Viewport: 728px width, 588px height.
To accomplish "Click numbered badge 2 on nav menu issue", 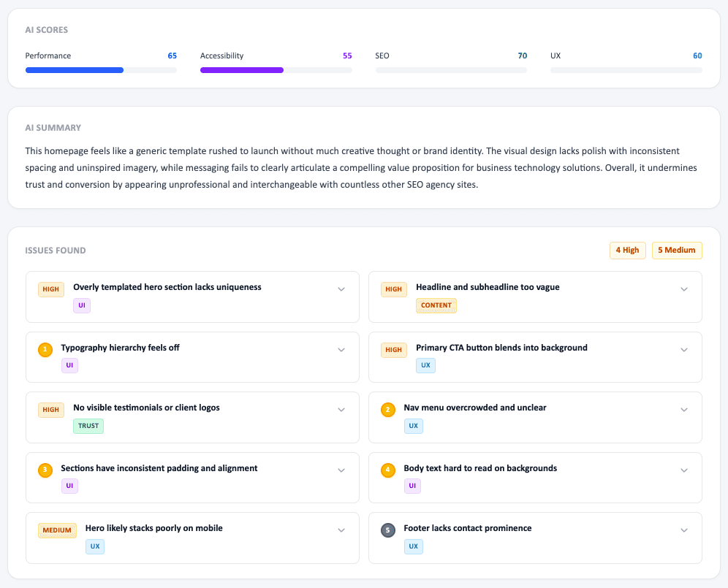I will [387, 410].
